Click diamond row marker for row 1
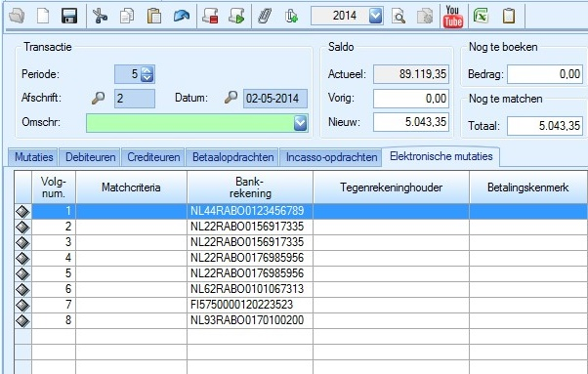 click(22, 211)
